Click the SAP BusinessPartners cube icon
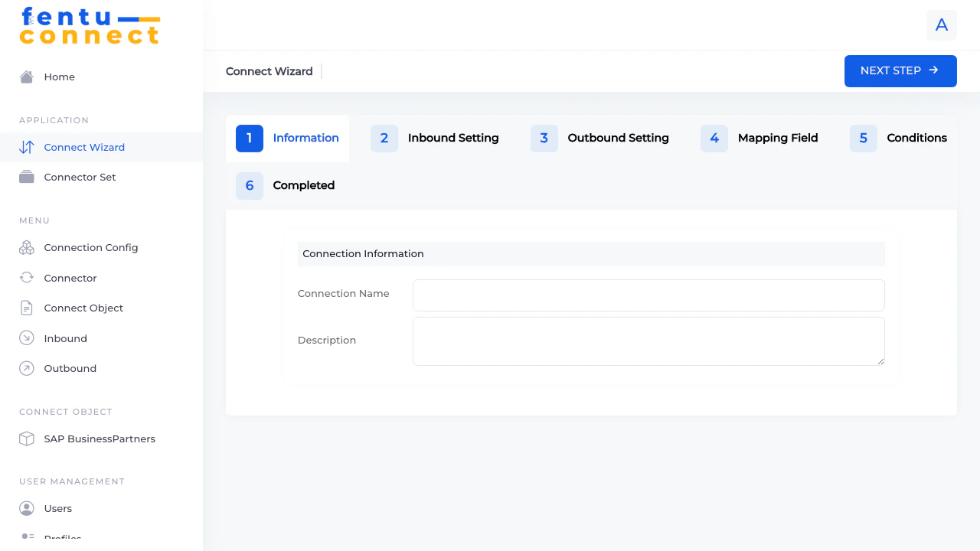 point(27,439)
